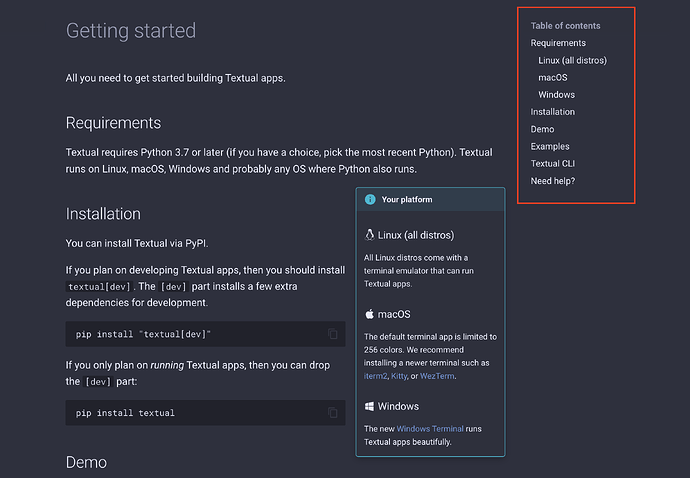This screenshot has width=690, height=478.
Task: Click the Windows logo icon
Action: [370, 406]
